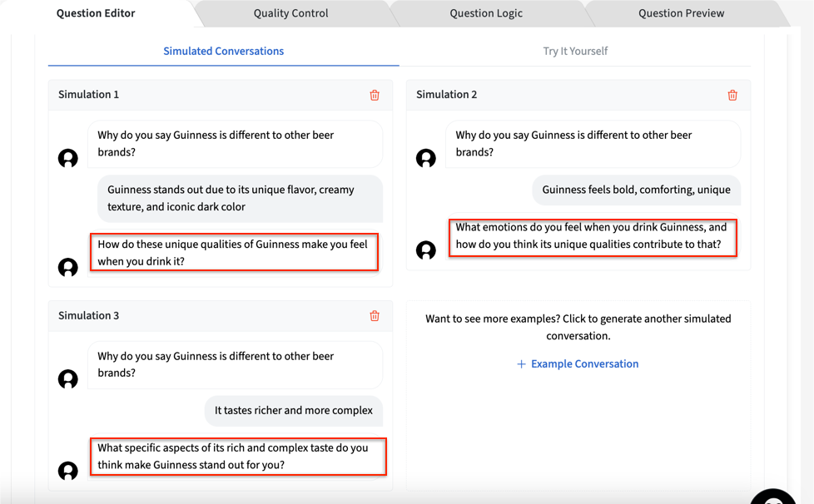Screen dimensions: 814x504
Task: Click the avatar beside Simulation 2's first question
Action: click(x=426, y=158)
